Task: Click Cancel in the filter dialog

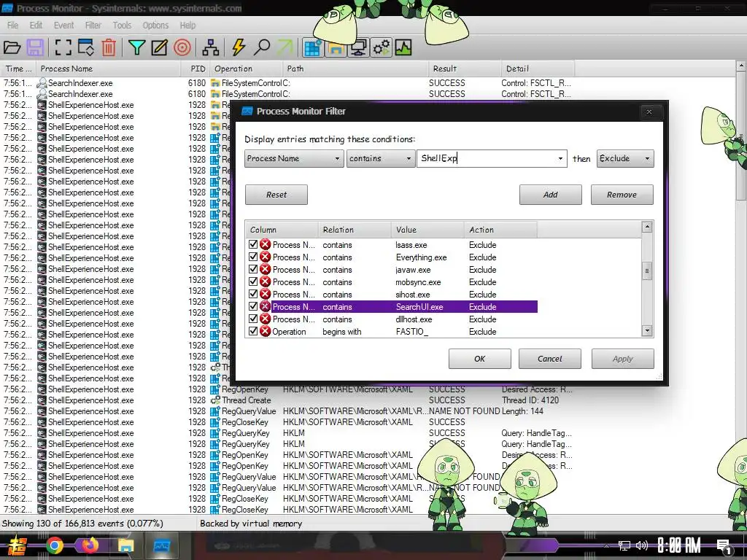Action: [x=550, y=359]
